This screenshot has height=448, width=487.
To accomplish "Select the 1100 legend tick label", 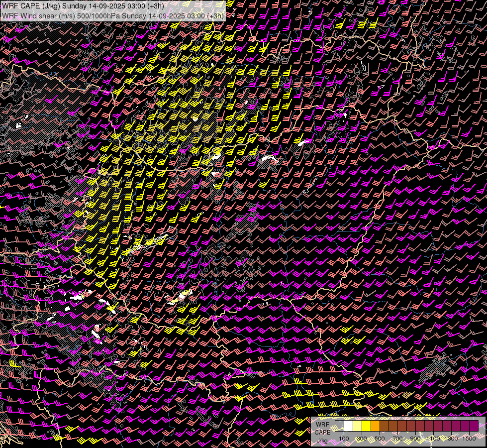I will coord(433,439).
